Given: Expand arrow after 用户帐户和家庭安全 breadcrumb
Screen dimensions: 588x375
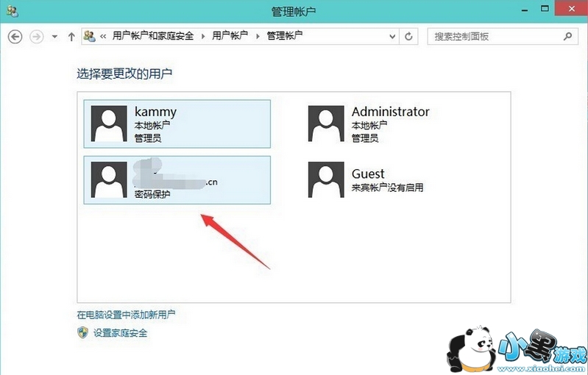Looking at the screenshot, I should click(203, 37).
